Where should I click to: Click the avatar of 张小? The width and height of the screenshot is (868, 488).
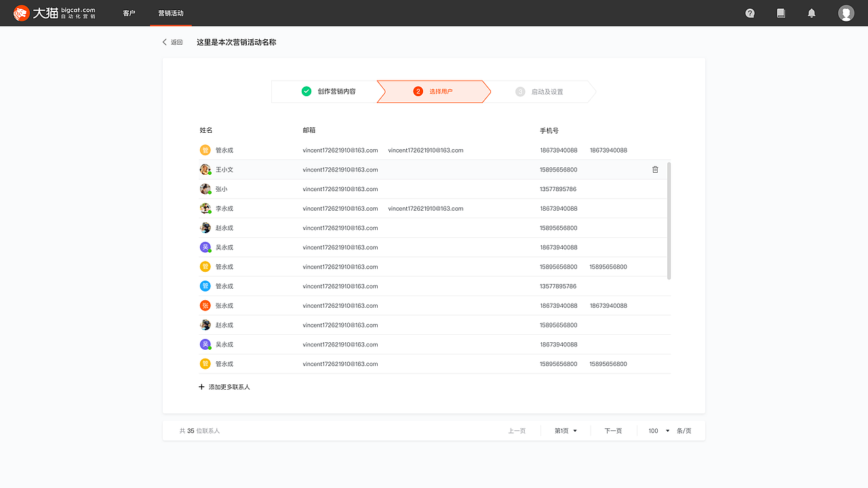[x=205, y=189]
